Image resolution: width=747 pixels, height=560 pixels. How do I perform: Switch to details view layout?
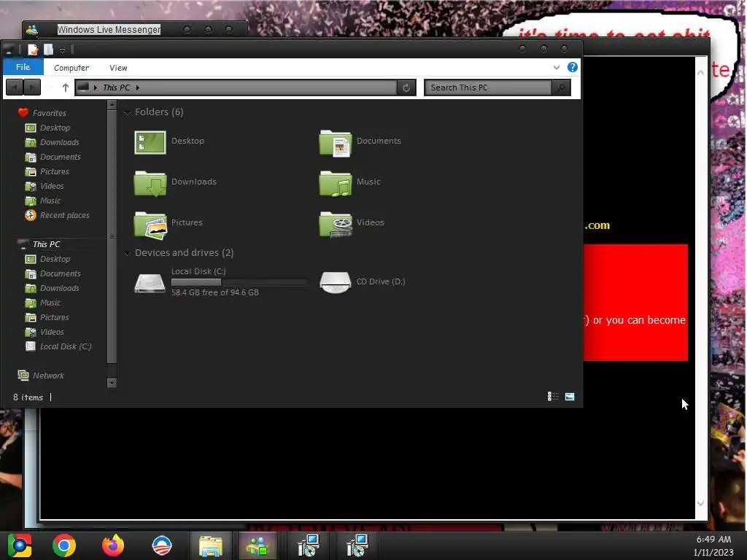coord(553,397)
